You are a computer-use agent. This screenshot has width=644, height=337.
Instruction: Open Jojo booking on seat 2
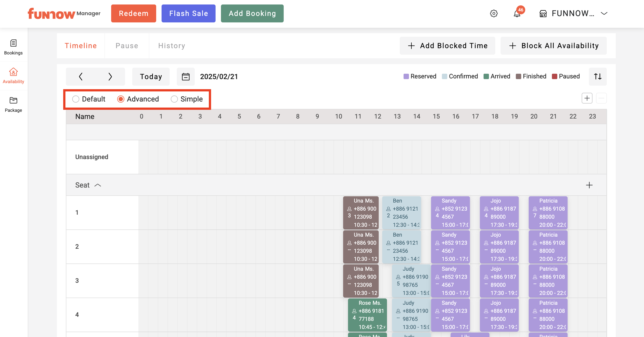coord(499,247)
